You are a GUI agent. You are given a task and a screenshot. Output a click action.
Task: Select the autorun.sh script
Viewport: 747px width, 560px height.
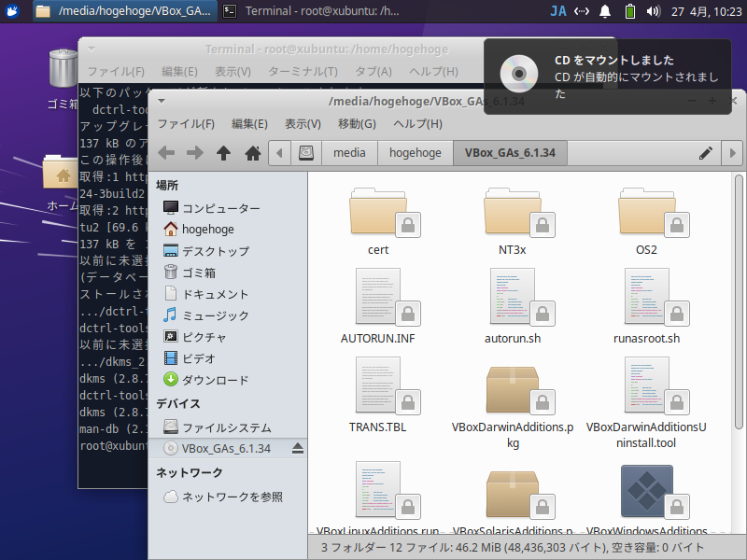(x=513, y=306)
